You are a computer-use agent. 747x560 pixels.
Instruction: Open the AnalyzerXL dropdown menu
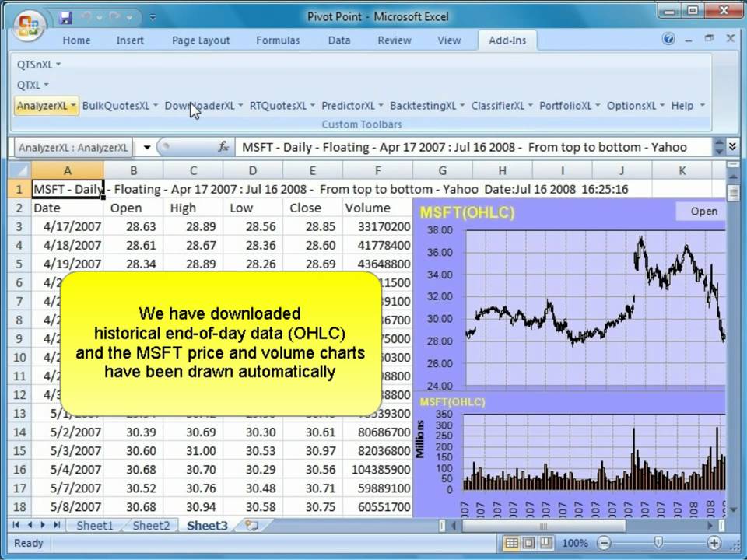46,106
